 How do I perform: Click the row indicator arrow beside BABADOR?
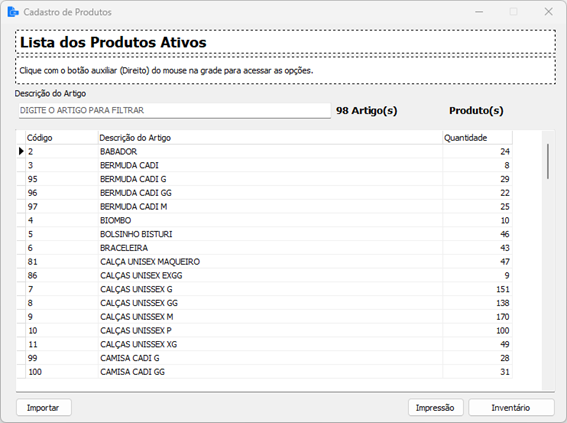[x=21, y=151]
